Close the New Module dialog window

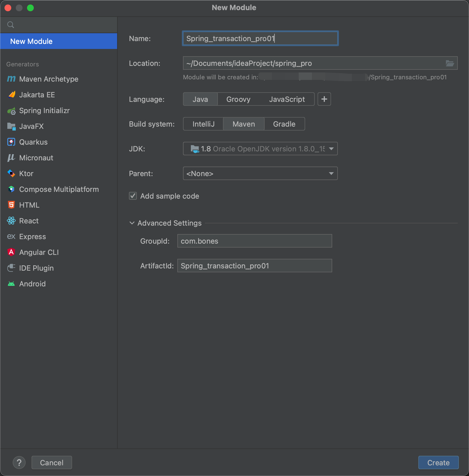tap(8, 8)
